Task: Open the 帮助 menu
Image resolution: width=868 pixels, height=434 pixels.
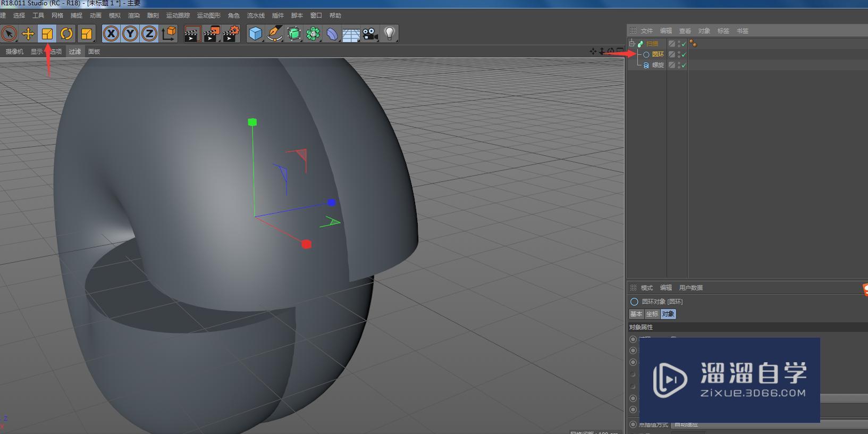Action: pyautogui.click(x=335, y=15)
